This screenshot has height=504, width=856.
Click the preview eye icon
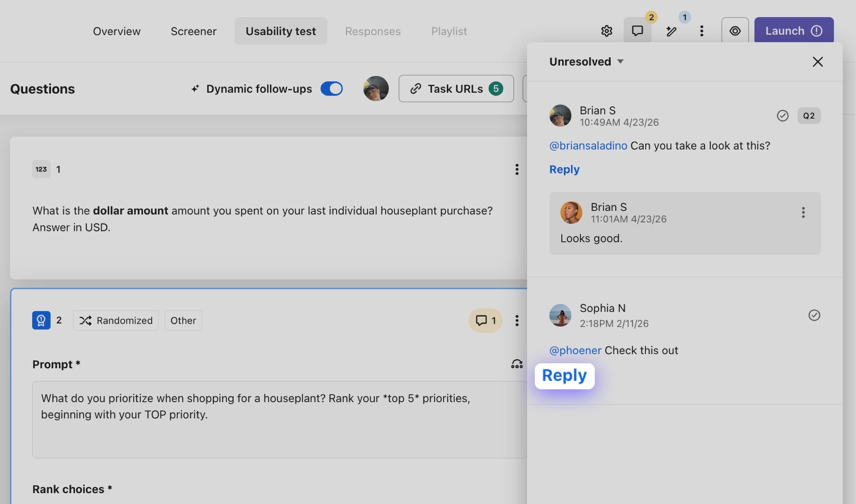(735, 31)
